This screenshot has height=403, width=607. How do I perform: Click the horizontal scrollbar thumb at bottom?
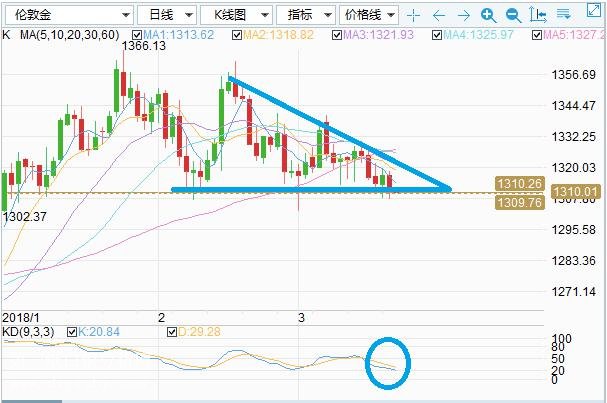click(x=31, y=401)
